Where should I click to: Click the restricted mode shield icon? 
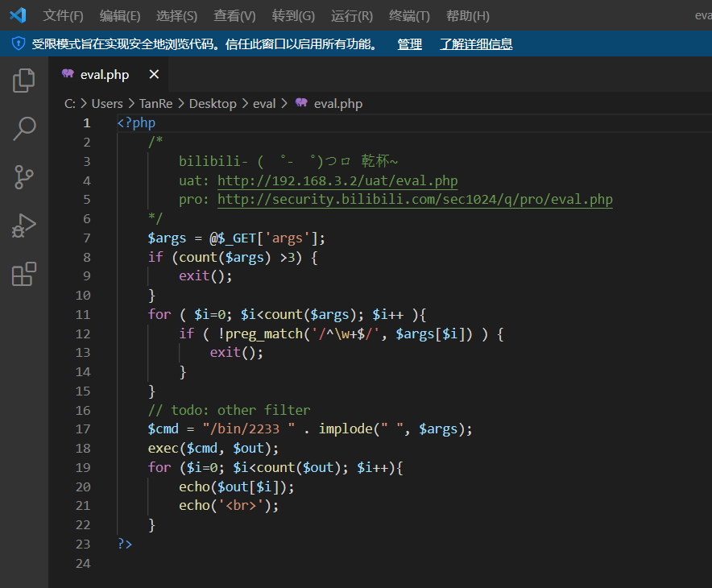[19, 43]
